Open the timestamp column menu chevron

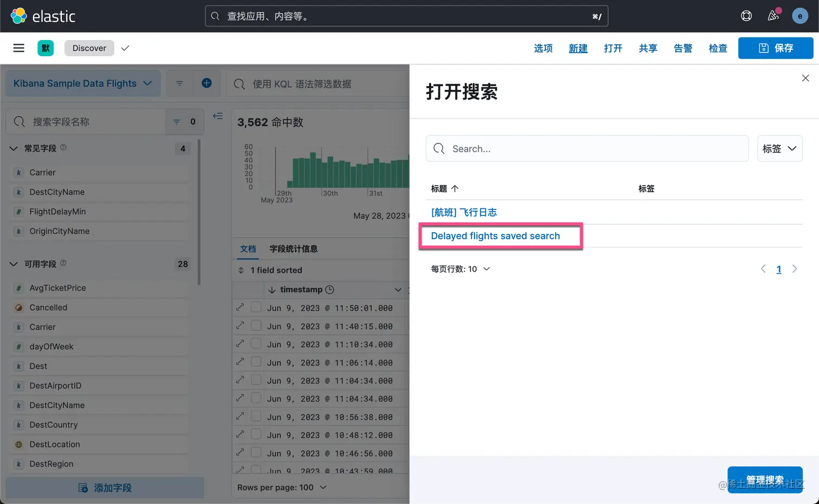[398, 290]
